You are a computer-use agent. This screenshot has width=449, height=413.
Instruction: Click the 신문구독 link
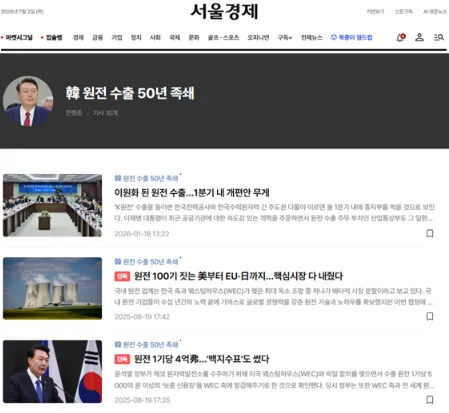click(404, 12)
